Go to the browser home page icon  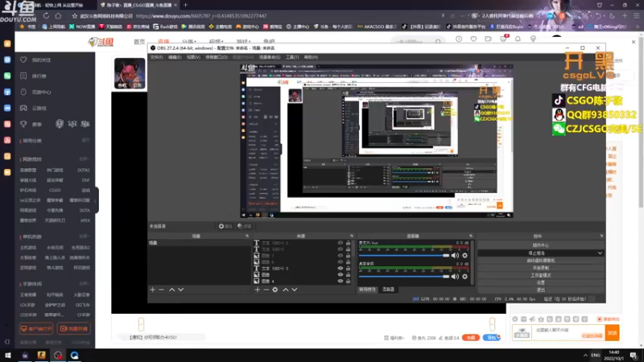(58, 16)
